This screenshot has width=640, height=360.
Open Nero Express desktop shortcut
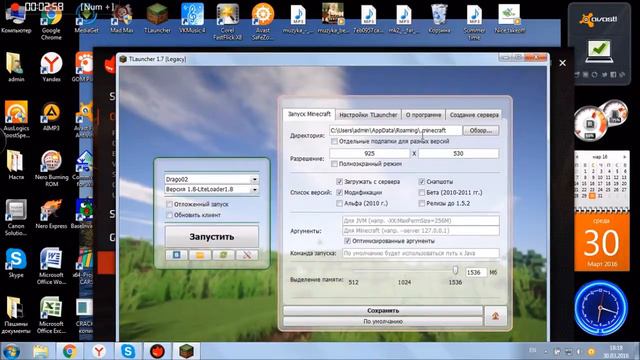point(51,214)
